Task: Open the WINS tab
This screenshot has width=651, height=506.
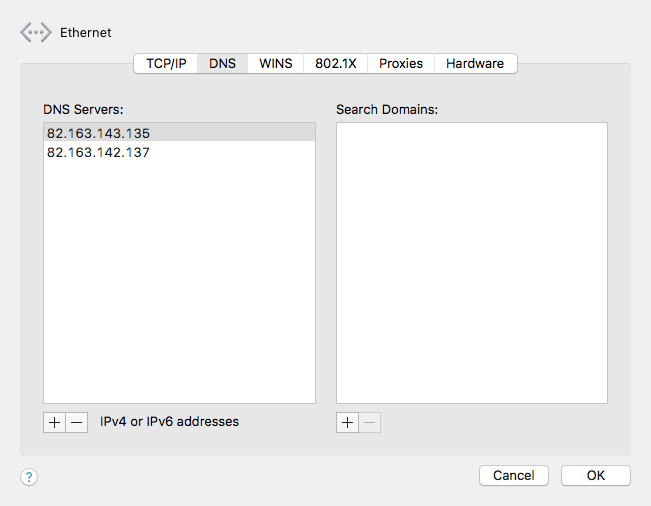Action: (275, 63)
